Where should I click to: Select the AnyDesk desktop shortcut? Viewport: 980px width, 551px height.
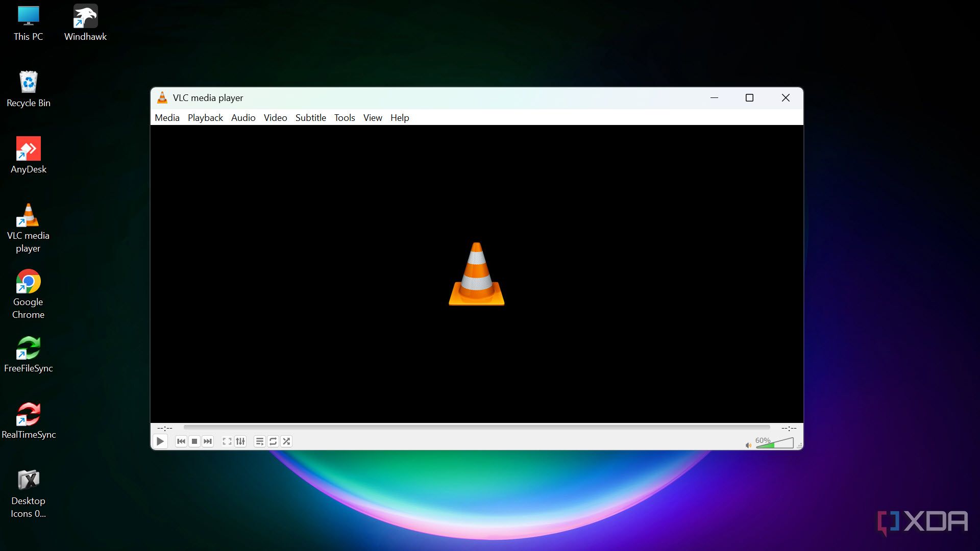[29, 156]
